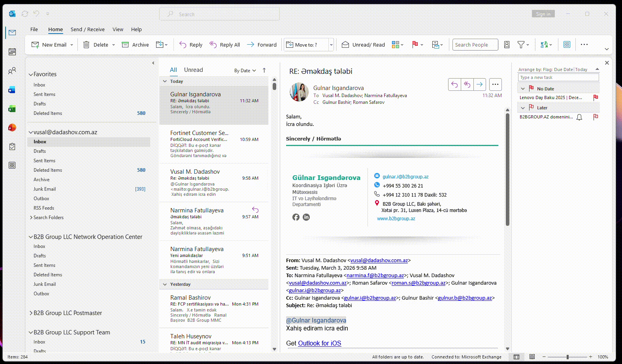
Task: Show only Unread messages
Action: click(193, 70)
